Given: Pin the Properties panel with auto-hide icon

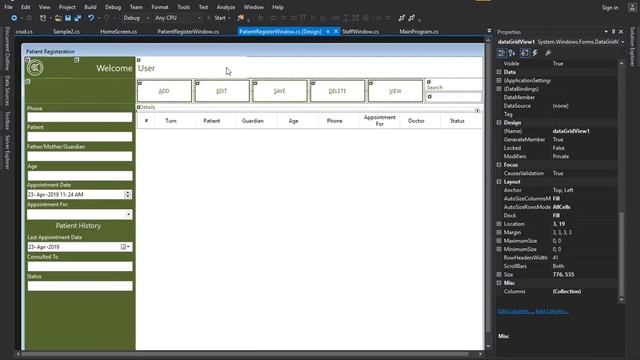Looking at the screenshot, I should coord(613,31).
